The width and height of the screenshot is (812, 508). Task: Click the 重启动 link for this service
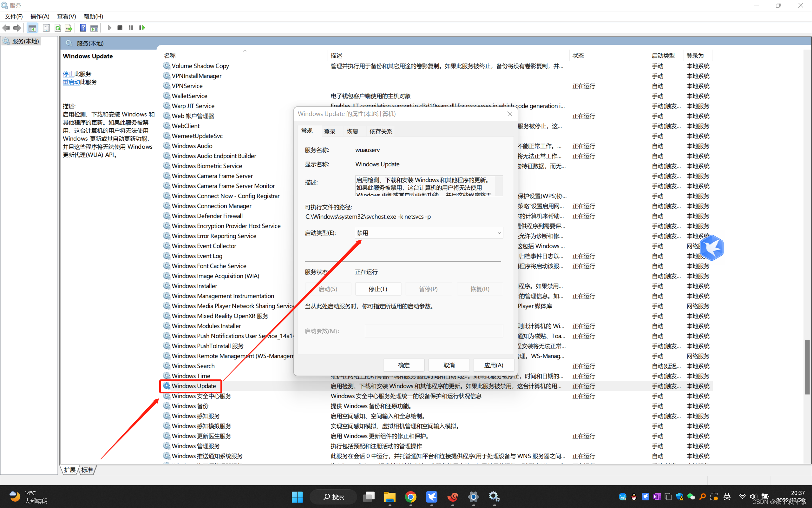point(71,82)
